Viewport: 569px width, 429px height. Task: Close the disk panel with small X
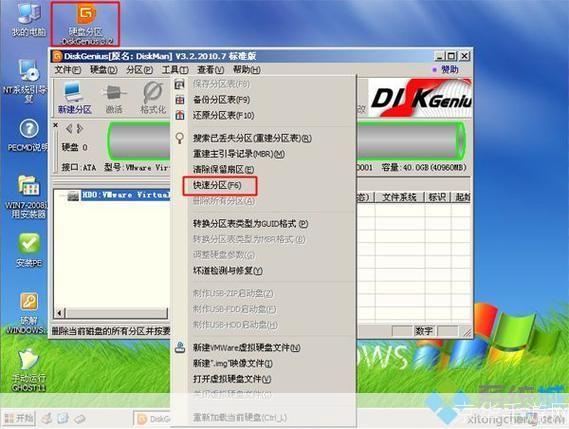pyautogui.click(x=56, y=125)
